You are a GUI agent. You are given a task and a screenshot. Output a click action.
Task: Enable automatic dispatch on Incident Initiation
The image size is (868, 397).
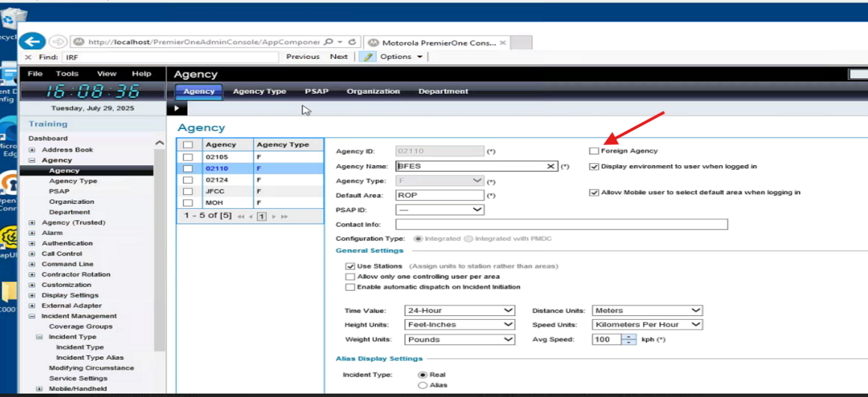[x=350, y=287]
